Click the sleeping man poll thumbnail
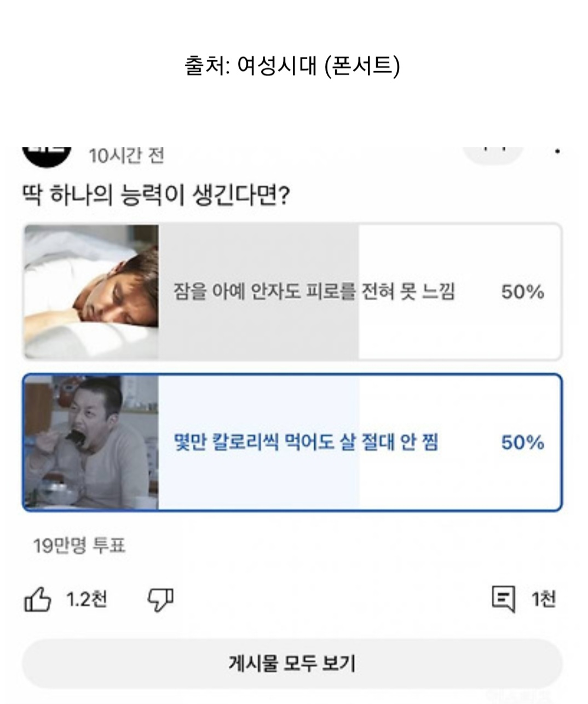 point(91,291)
